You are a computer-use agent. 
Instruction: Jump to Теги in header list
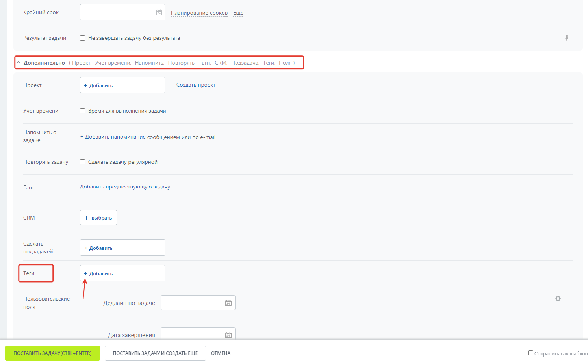(269, 63)
